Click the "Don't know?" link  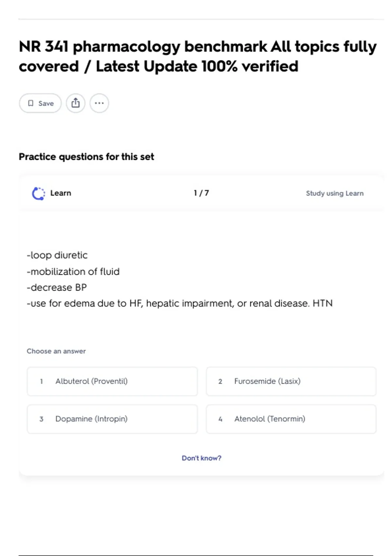pyautogui.click(x=201, y=458)
